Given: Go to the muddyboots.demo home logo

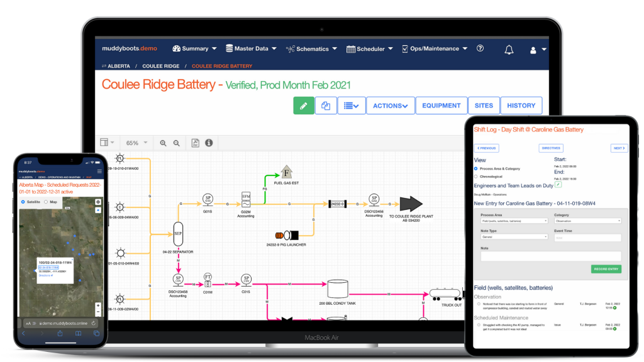Looking at the screenshot, I should [x=130, y=48].
